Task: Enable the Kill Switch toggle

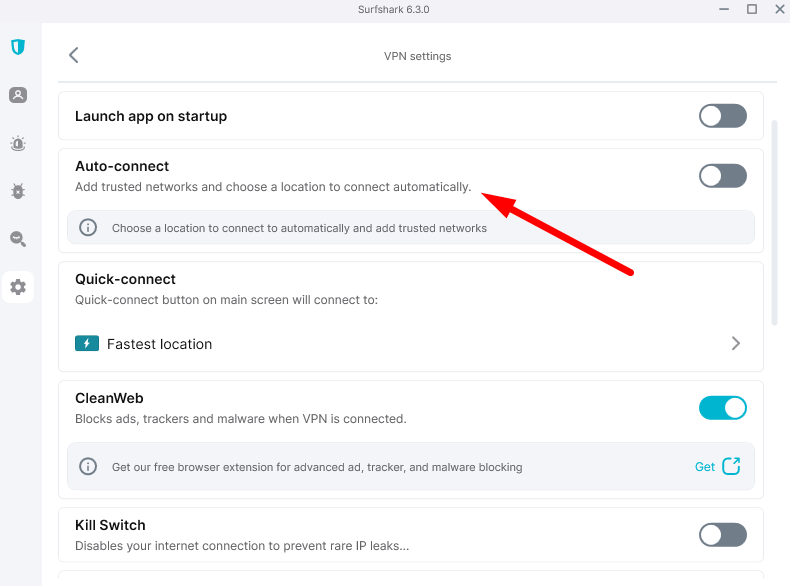Action: coord(722,535)
